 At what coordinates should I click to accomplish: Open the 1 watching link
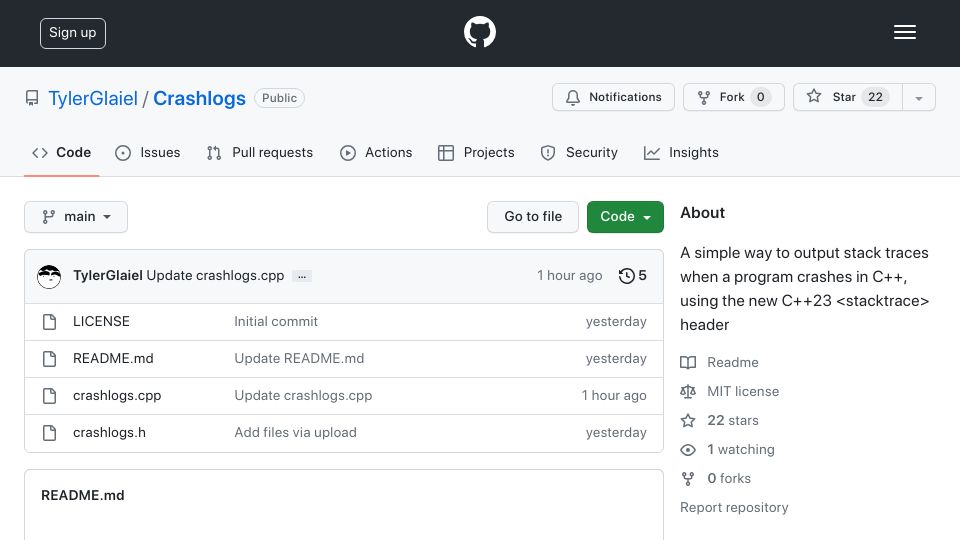pos(741,449)
